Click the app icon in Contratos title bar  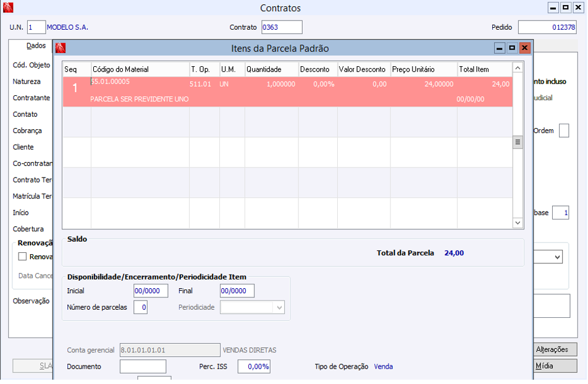[x=8, y=7]
